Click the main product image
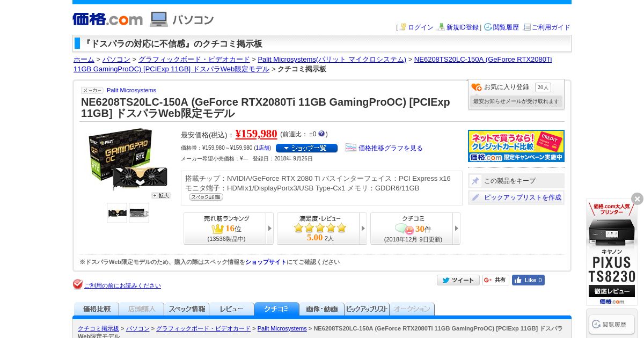Screen dimensions: 644x338 [128, 159]
